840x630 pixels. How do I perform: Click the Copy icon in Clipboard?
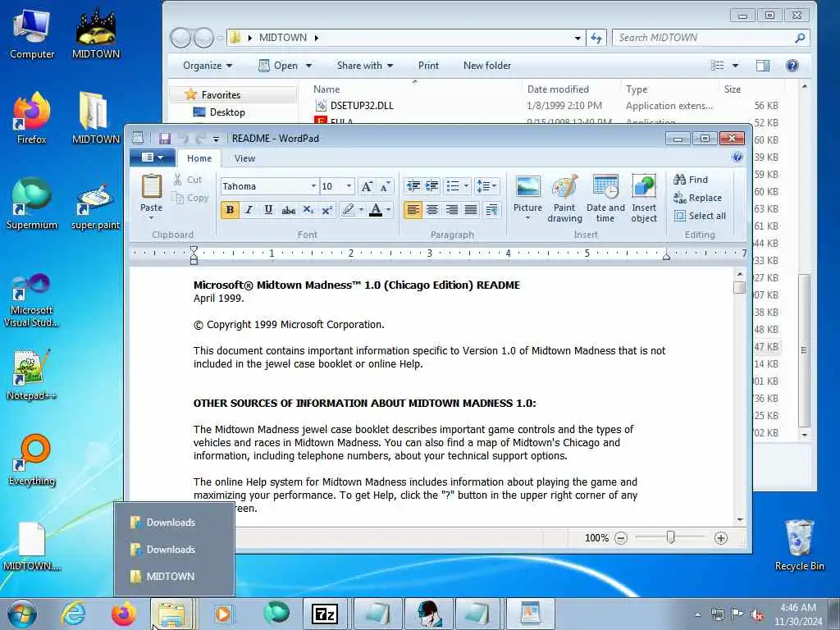[x=177, y=198]
